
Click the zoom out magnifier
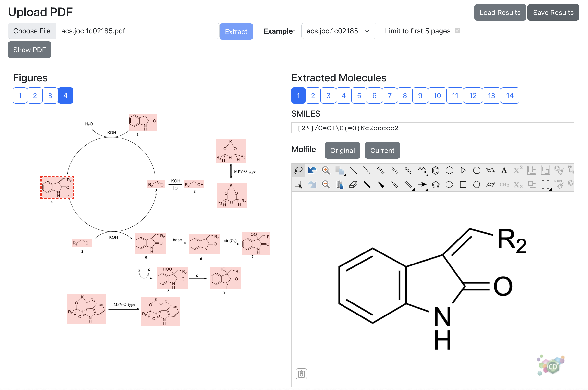click(x=326, y=185)
